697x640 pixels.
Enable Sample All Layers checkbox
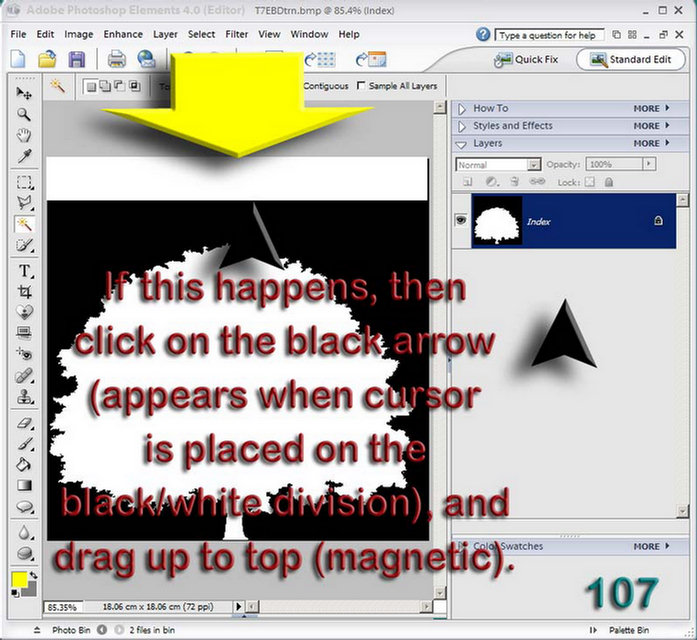[361, 85]
